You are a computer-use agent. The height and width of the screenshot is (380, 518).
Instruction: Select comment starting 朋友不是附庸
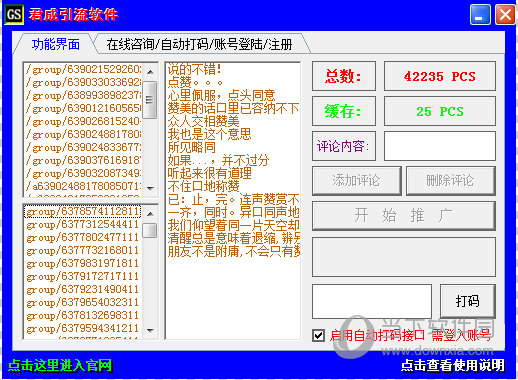[233, 251]
